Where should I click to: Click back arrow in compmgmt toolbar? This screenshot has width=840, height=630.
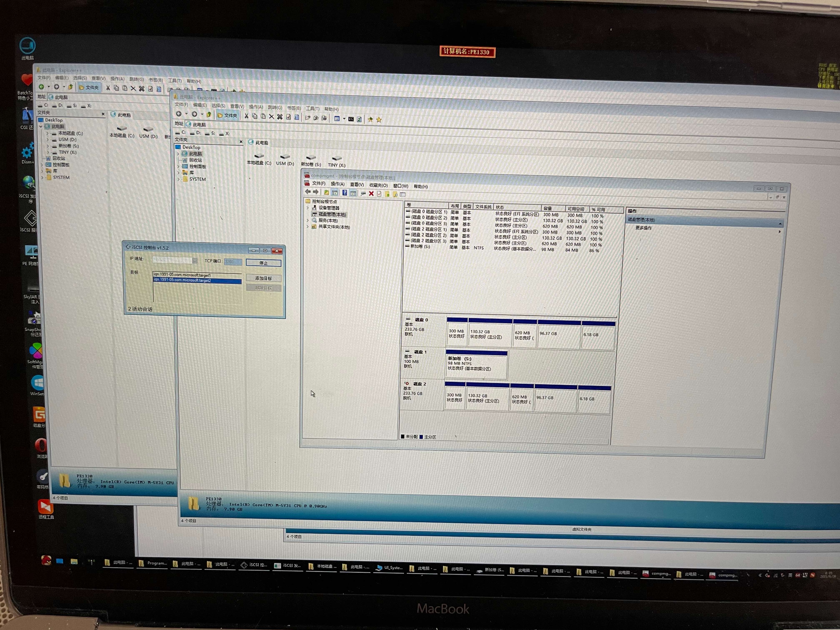(308, 192)
